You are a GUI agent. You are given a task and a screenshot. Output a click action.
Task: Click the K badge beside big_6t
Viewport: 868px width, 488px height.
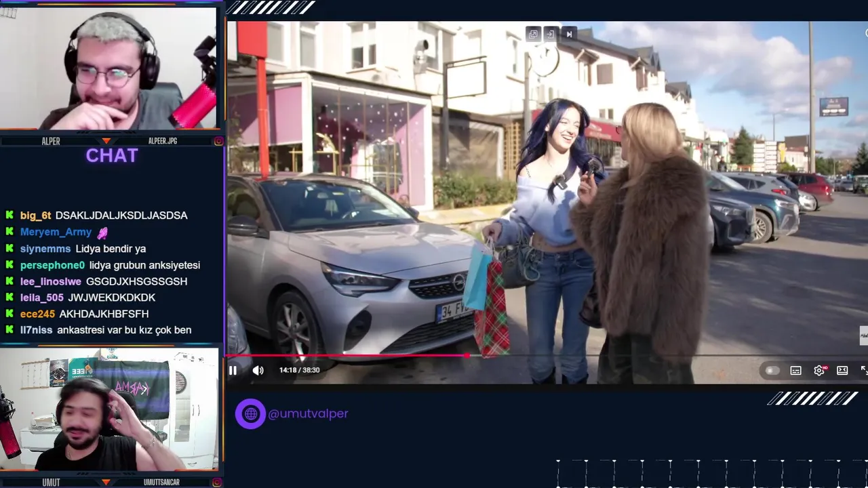(9, 216)
